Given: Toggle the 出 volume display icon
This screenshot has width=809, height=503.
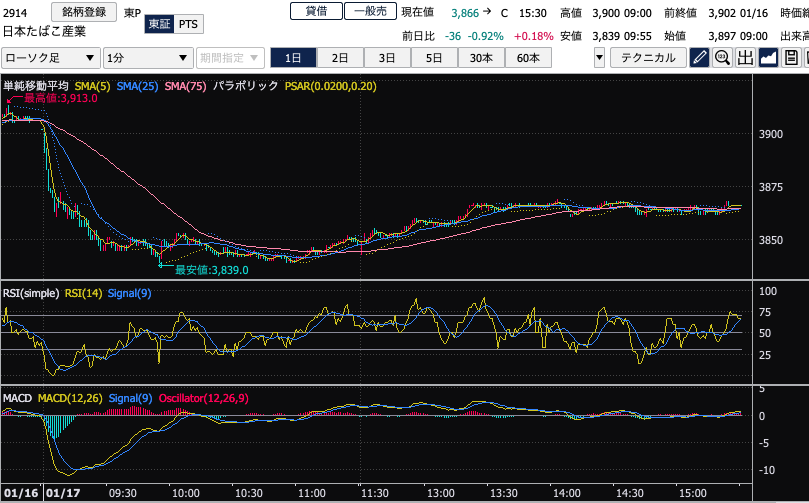Looking at the screenshot, I should tap(745, 57).
